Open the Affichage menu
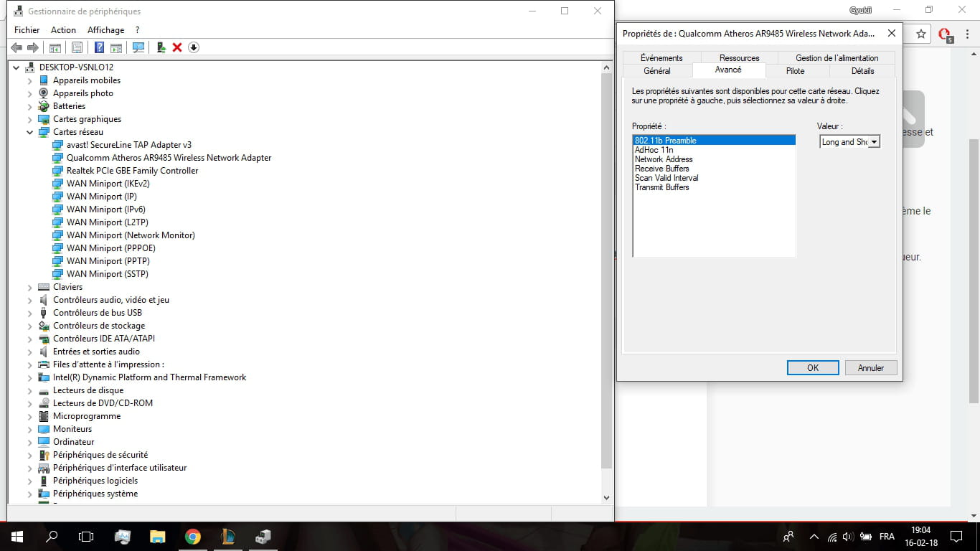This screenshot has height=551, width=980. click(x=105, y=30)
